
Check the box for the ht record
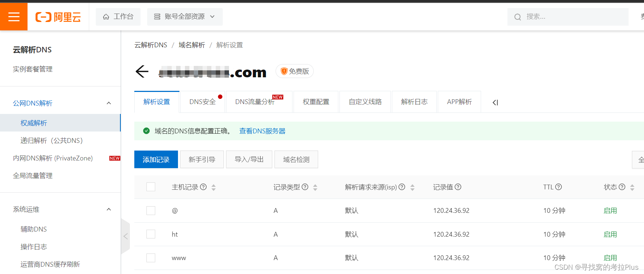pos(151,234)
